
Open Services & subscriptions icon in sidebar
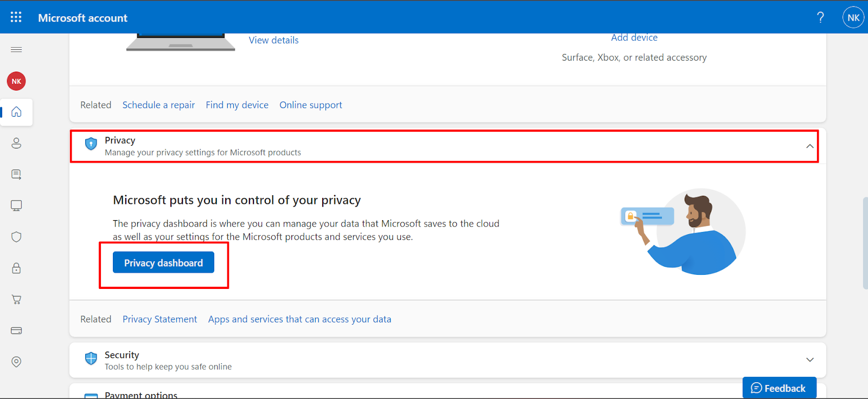(16, 175)
